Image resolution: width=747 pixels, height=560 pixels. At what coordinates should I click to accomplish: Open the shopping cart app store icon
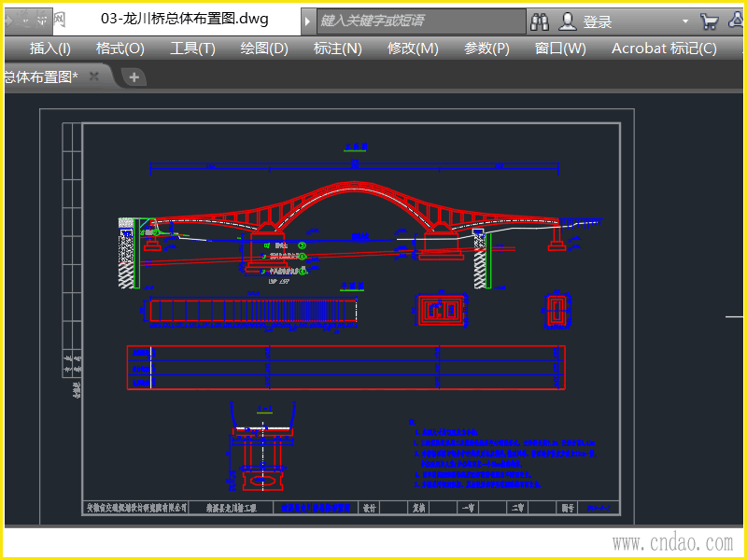point(710,21)
